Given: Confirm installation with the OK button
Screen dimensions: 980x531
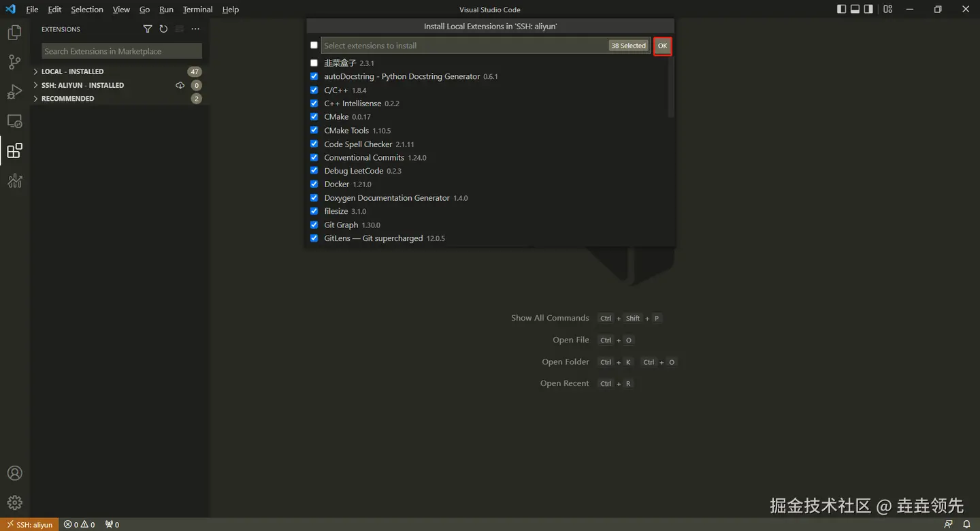Looking at the screenshot, I should coord(662,46).
